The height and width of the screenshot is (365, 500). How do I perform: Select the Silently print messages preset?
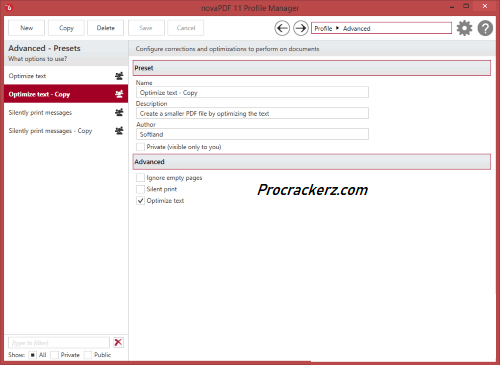(x=66, y=113)
